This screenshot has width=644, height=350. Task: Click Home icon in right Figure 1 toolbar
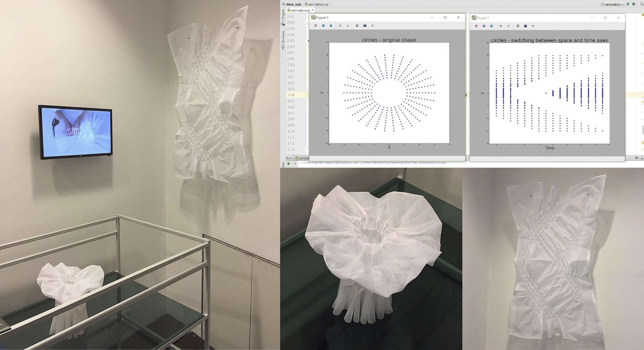point(476,26)
